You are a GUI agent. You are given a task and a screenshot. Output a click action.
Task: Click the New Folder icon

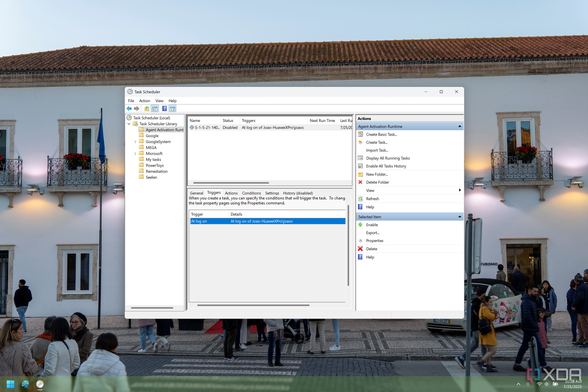click(x=361, y=174)
